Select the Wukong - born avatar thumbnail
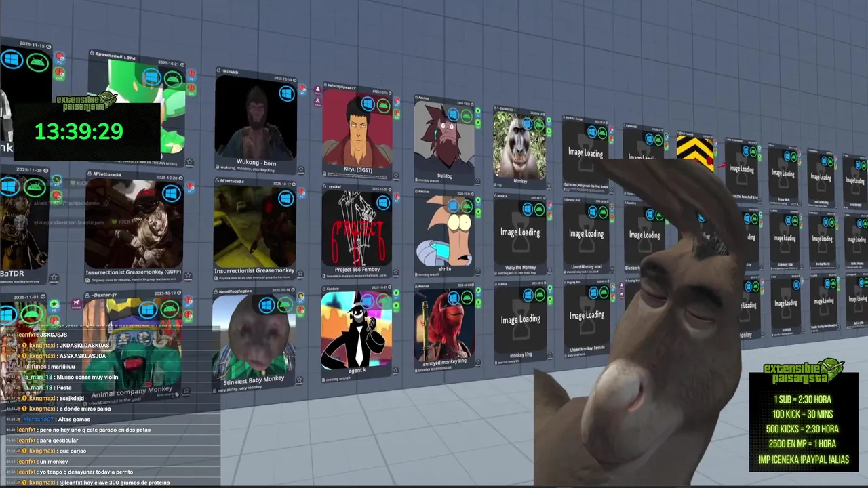 [256, 119]
